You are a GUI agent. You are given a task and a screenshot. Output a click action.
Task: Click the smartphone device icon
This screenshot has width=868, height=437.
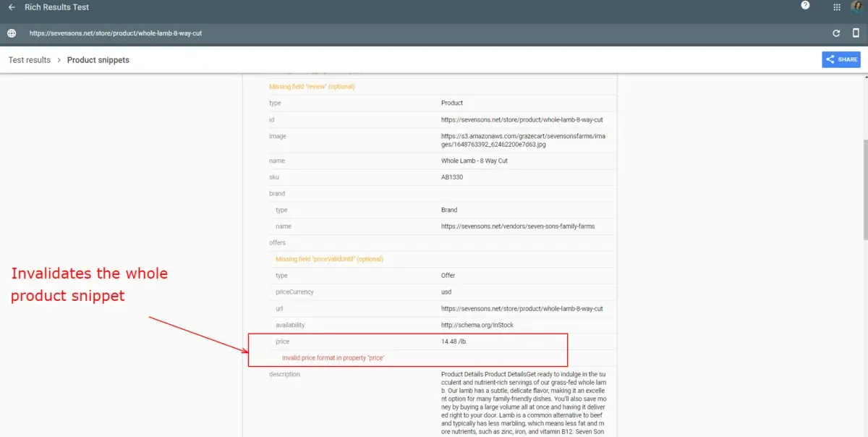(856, 33)
